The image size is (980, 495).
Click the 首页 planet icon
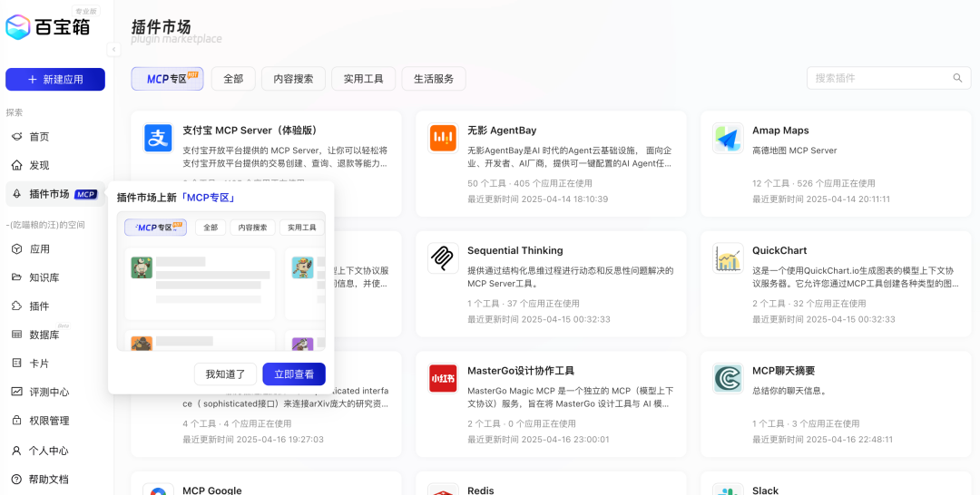point(17,137)
